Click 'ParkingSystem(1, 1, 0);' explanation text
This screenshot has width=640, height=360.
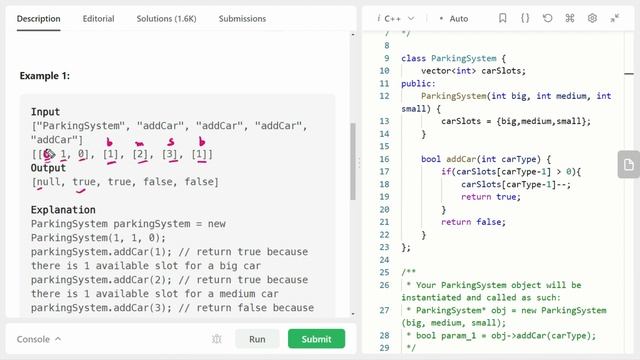[x=98, y=238]
